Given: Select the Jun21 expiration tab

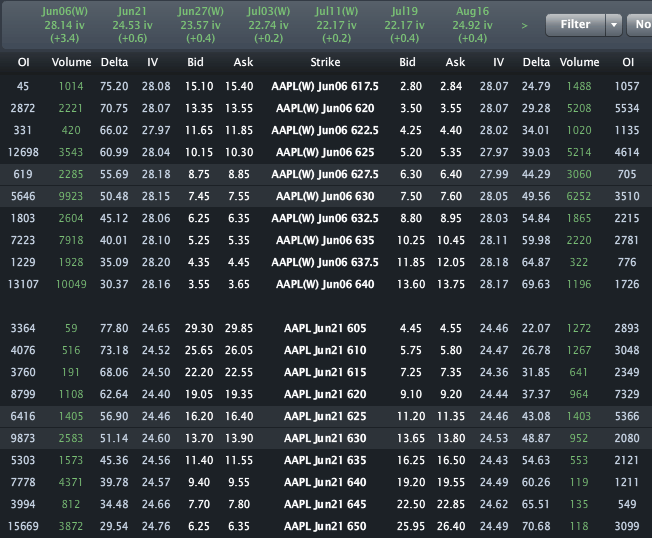Looking at the screenshot, I should point(132,25).
